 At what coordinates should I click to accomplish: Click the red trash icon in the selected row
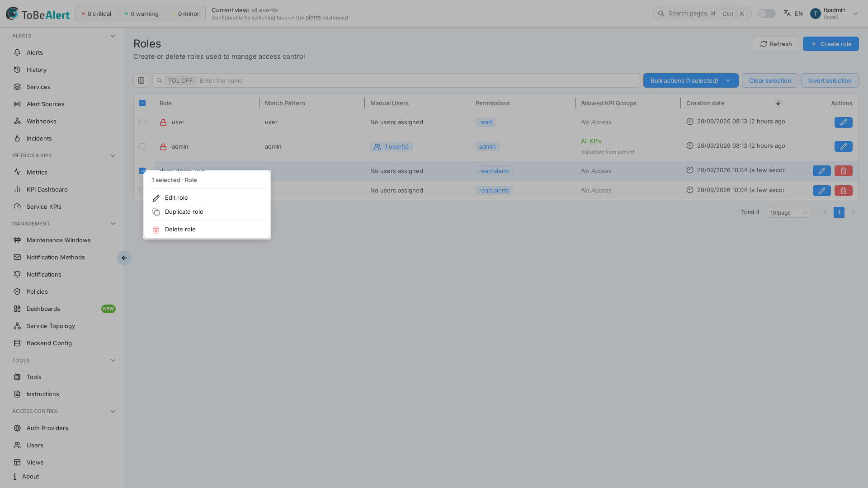pyautogui.click(x=843, y=171)
